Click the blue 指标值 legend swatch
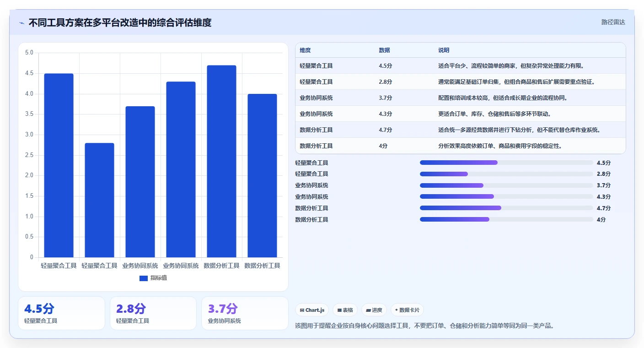 144,278
